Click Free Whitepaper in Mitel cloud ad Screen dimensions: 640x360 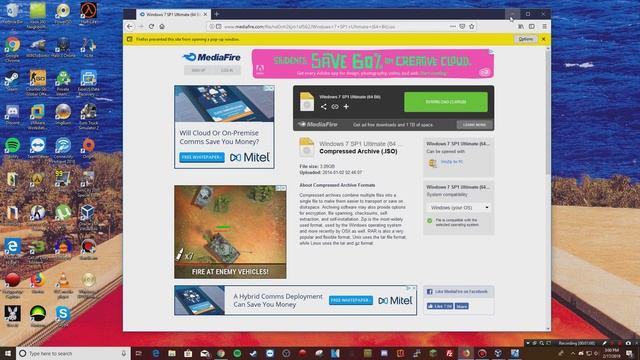tap(202, 157)
